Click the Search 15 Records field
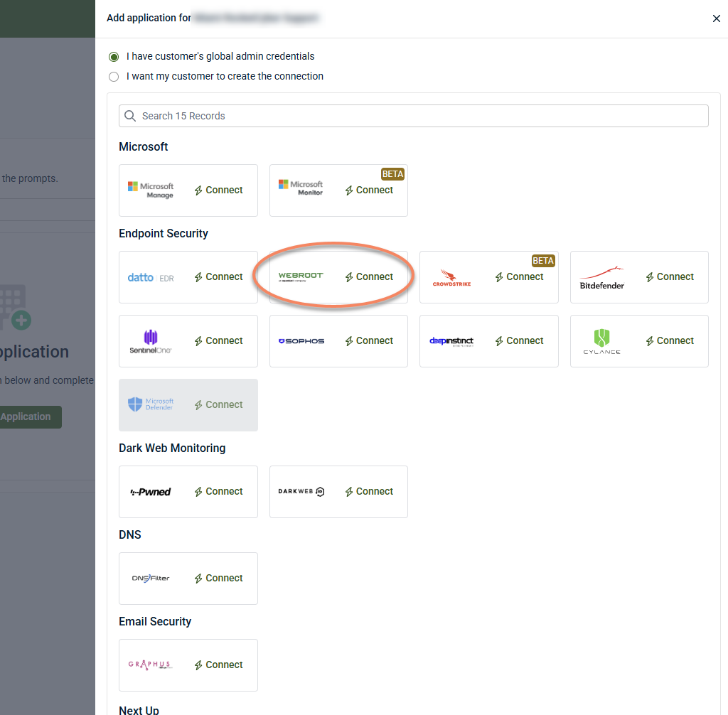The width and height of the screenshot is (728, 715). coord(413,116)
